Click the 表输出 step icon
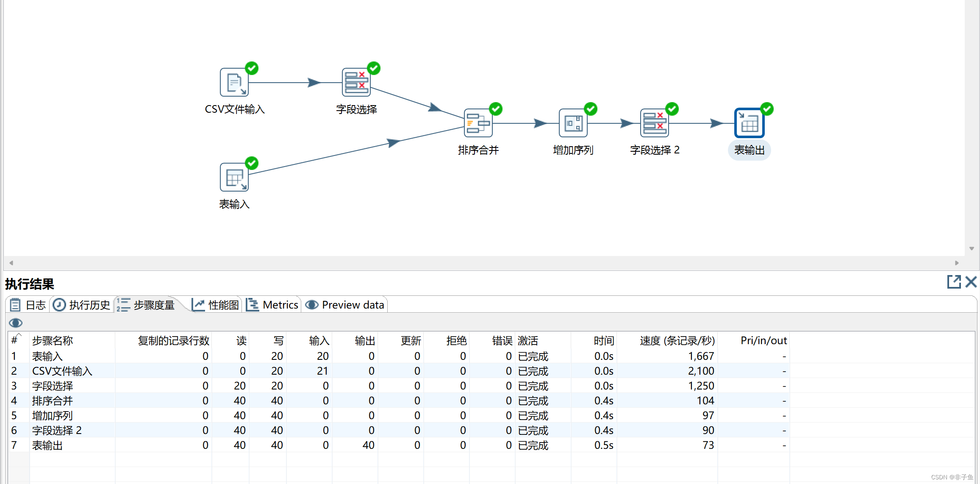This screenshot has width=980, height=484. click(x=749, y=123)
